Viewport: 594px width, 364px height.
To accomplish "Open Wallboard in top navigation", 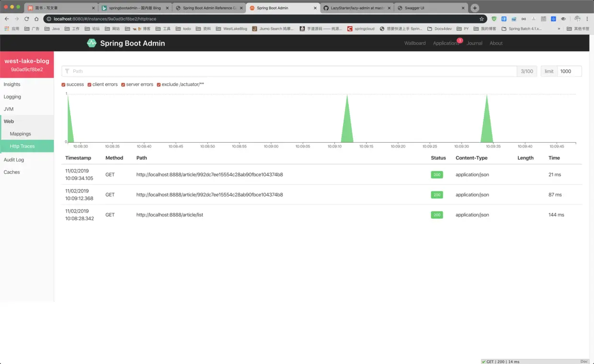I will click(x=415, y=43).
